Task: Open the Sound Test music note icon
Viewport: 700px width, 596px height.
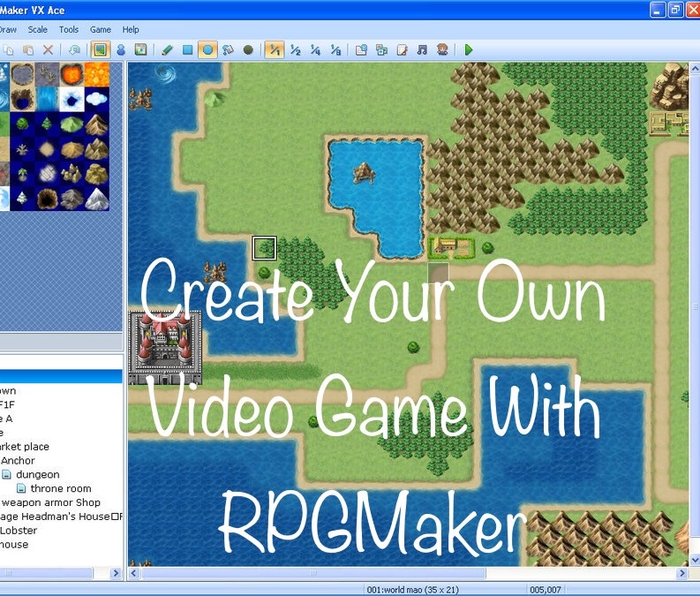Action: point(422,50)
